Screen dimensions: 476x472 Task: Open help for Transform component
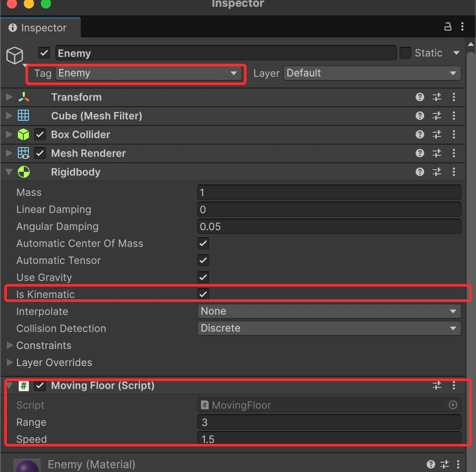coord(419,97)
